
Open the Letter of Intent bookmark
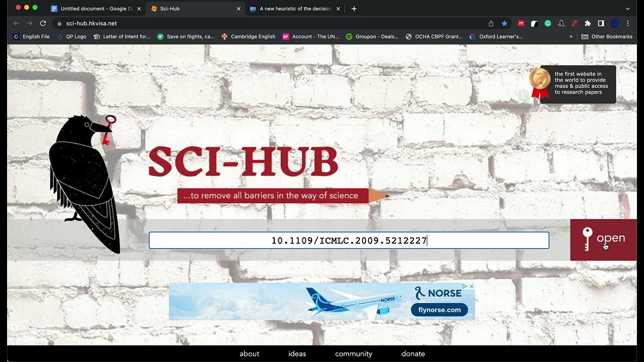[122, 37]
